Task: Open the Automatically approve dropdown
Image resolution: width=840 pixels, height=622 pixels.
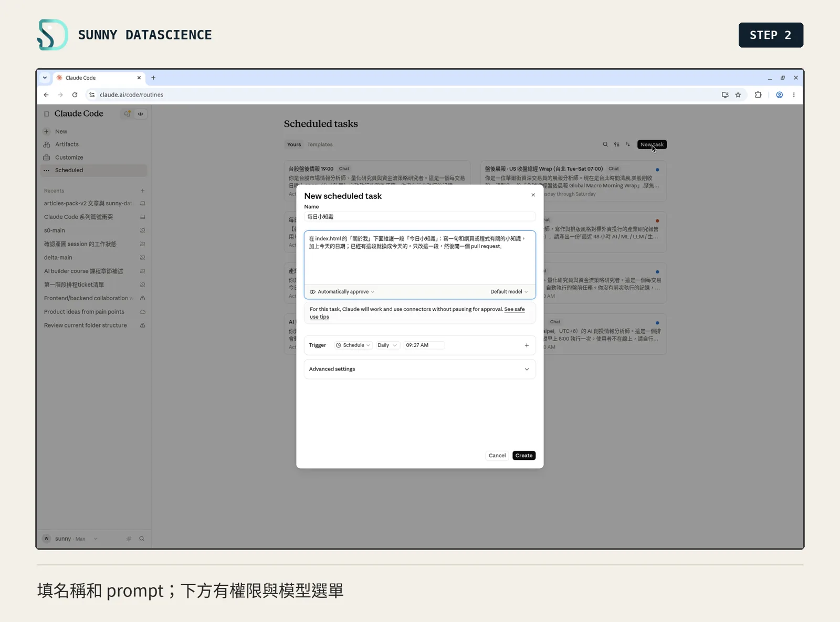Action: 342,292
